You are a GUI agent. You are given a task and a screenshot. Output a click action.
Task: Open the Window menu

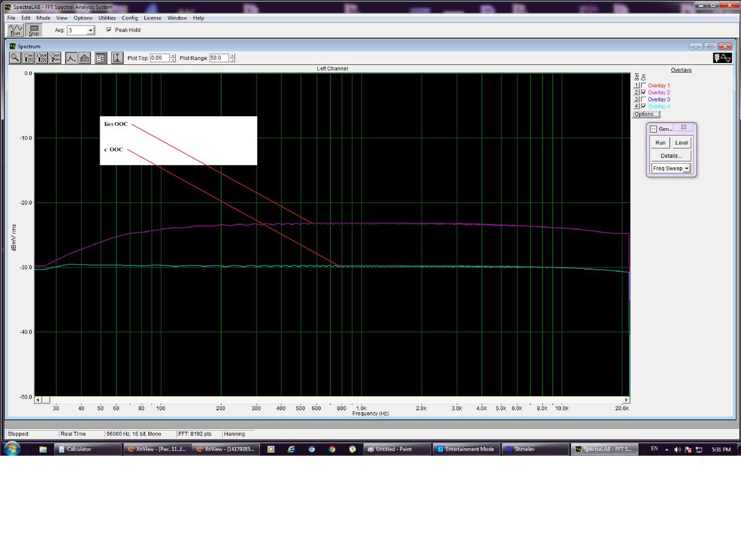coord(177,18)
